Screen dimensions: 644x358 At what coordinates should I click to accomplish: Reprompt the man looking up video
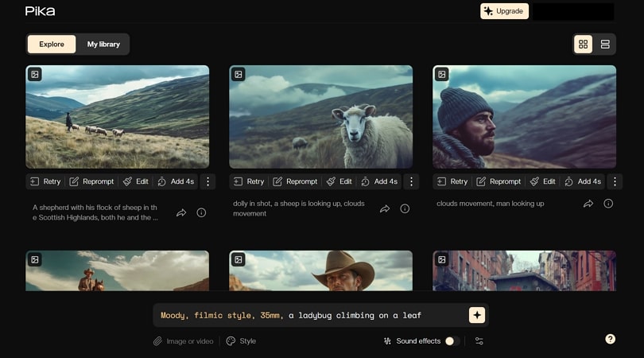pos(499,181)
